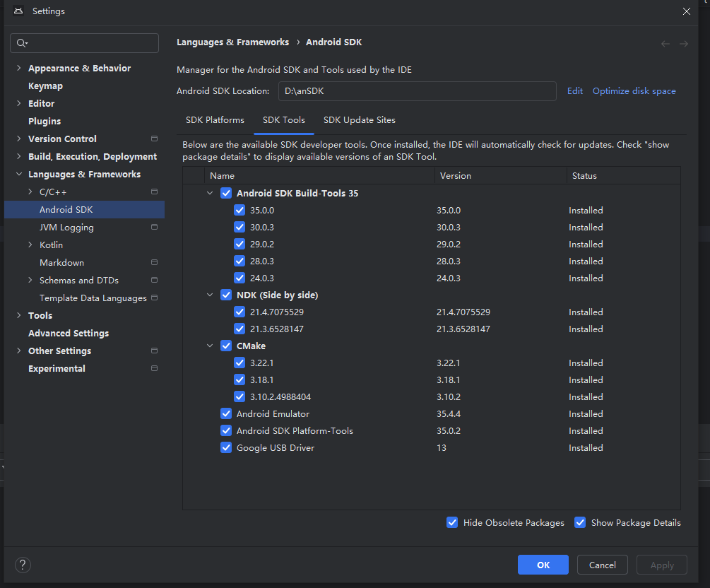This screenshot has width=710, height=588.
Task: Uncheck the CMake group checkbox
Action: click(x=226, y=346)
